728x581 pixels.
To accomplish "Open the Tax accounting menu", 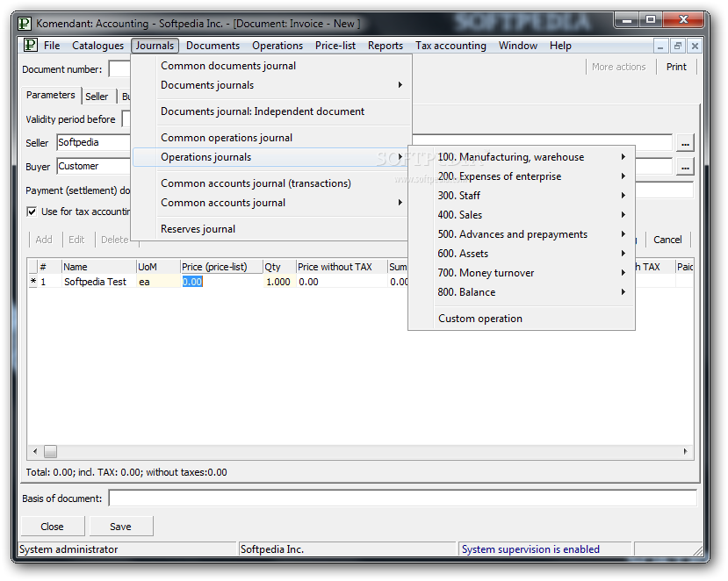I will [450, 46].
